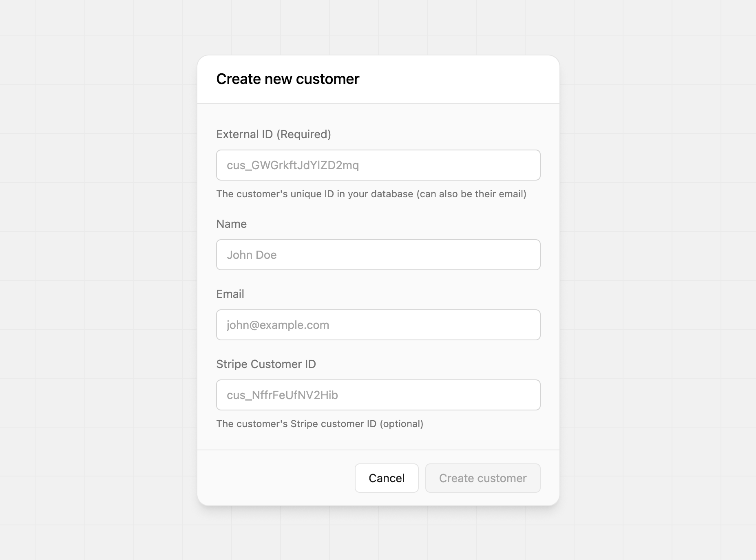Click the "Email" field label
756x560 pixels.
pos(230,294)
